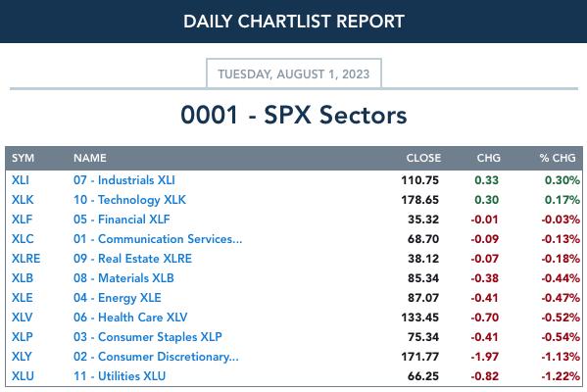
Task: Open '06 - Health Care XLV' chart
Action: 130,318
